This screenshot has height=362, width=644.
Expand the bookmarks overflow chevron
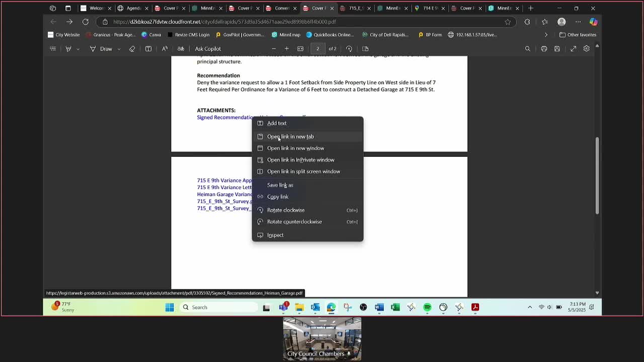click(x=546, y=35)
